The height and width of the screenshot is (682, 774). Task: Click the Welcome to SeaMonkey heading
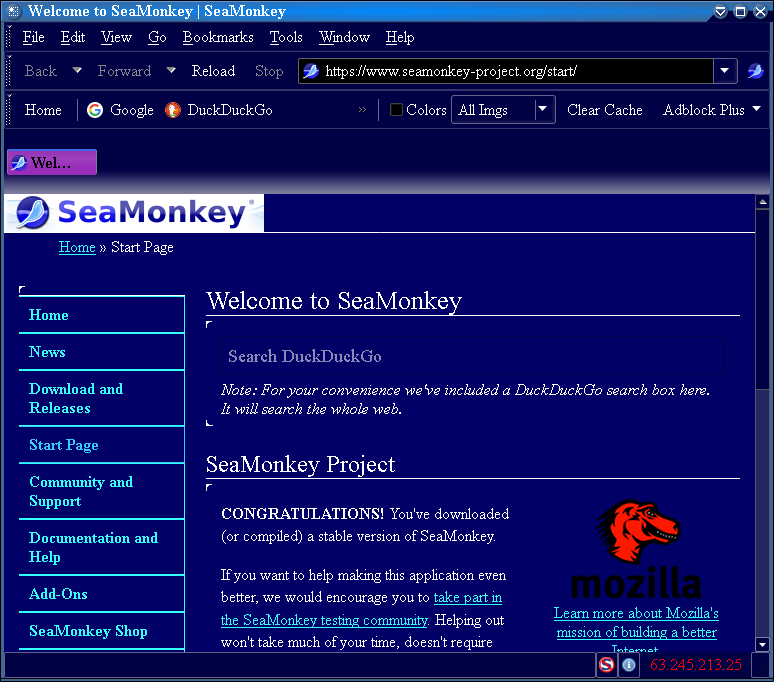pos(334,301)
